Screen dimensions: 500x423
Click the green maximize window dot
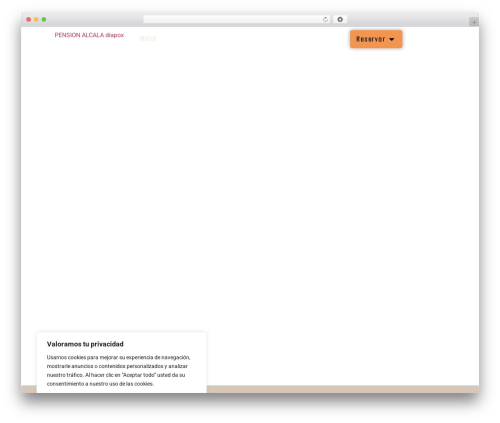pyautogui.click(x=44, y=19)
